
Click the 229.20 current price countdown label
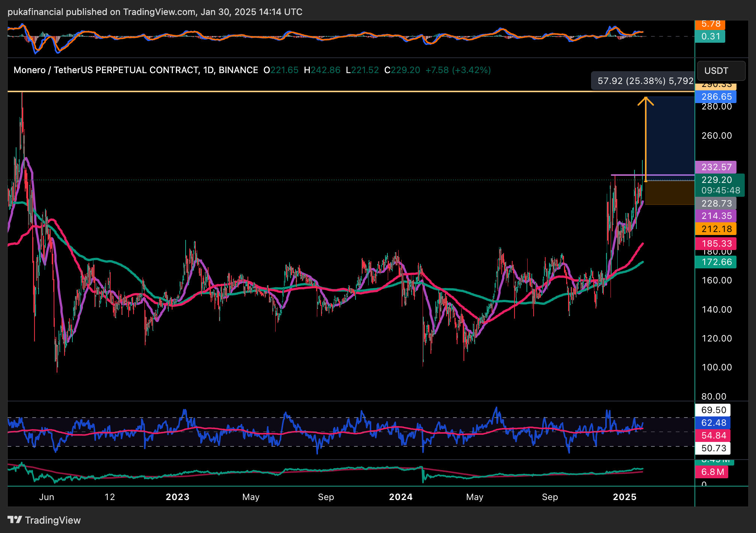tap(719, 185)
